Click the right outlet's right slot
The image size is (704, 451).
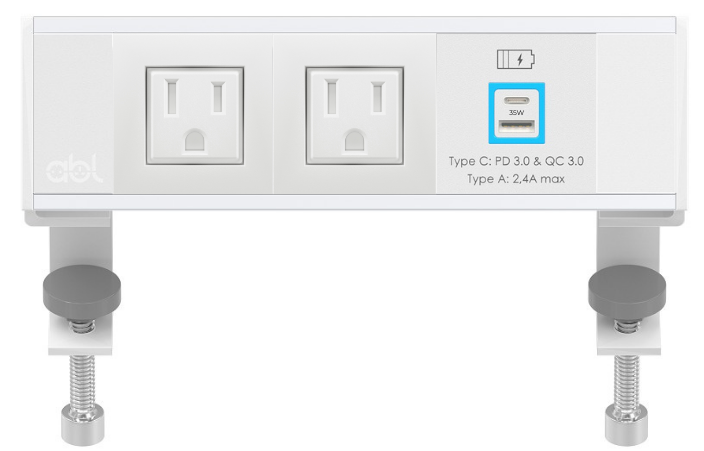click(378, 97)
